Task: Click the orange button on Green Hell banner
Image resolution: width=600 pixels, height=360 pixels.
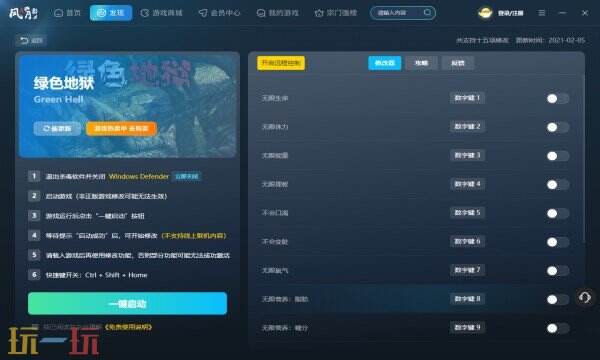Action: [121, 129]
